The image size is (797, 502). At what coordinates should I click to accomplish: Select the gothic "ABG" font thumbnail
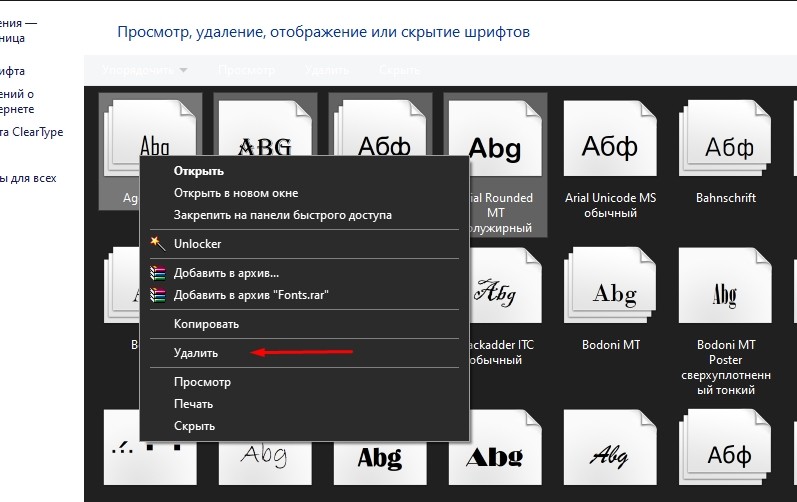tap(265, 128)
